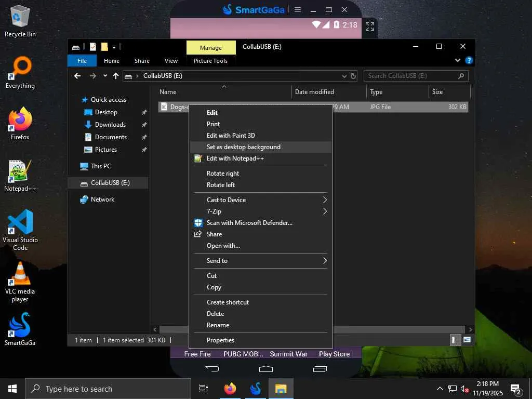Open the File ribbon tab
Image resolution: width=532 pixels, height=399 pixels.
coord(82,61)
